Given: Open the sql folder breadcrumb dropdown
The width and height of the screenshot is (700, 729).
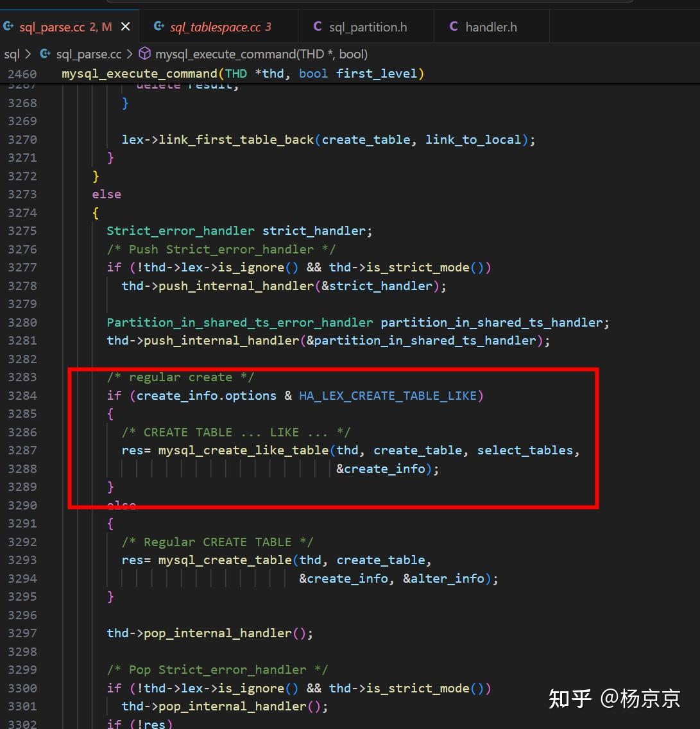Looking at the screenshot, I should pos(12,54).
